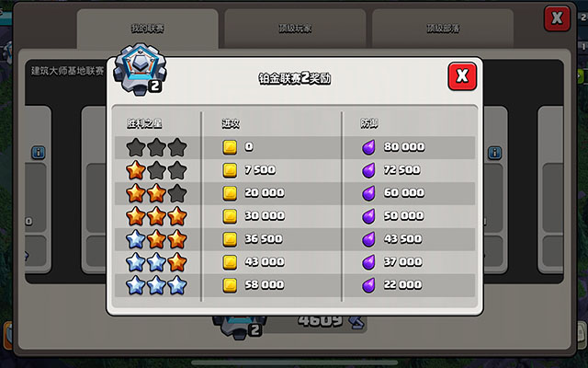This screenshot has width=588, height=368.
Task: Click the elixir drop beside 22 000
Action: click(x=368, y=285)
